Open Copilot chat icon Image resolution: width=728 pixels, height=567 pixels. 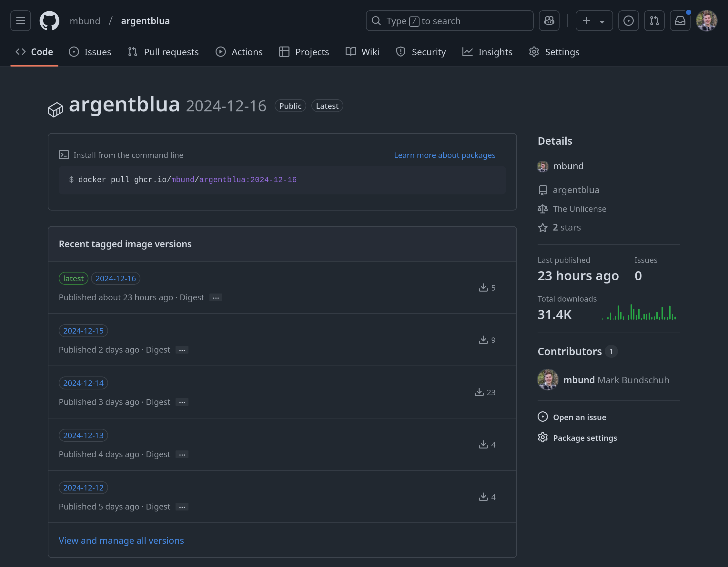[x=549, y=21]
